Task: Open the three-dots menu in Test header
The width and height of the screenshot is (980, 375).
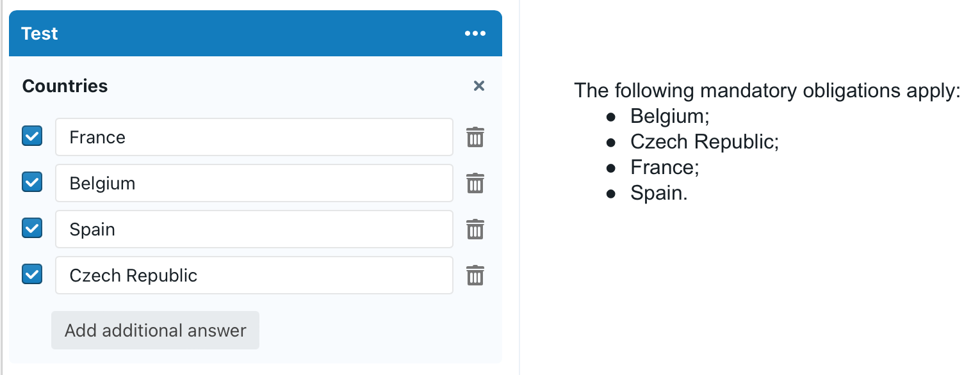Action: point(475,33)
